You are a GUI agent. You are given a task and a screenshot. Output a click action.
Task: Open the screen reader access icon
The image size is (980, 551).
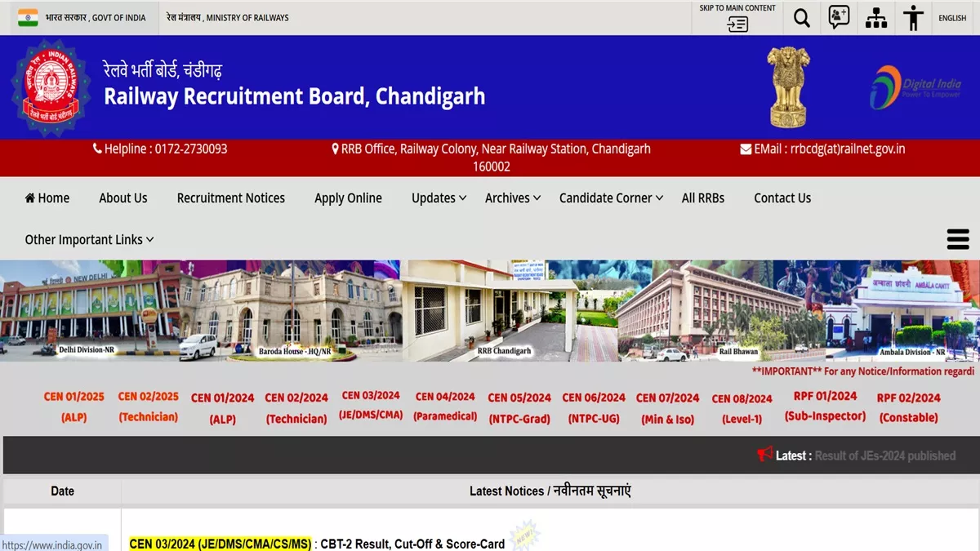(x=839, y=17)
